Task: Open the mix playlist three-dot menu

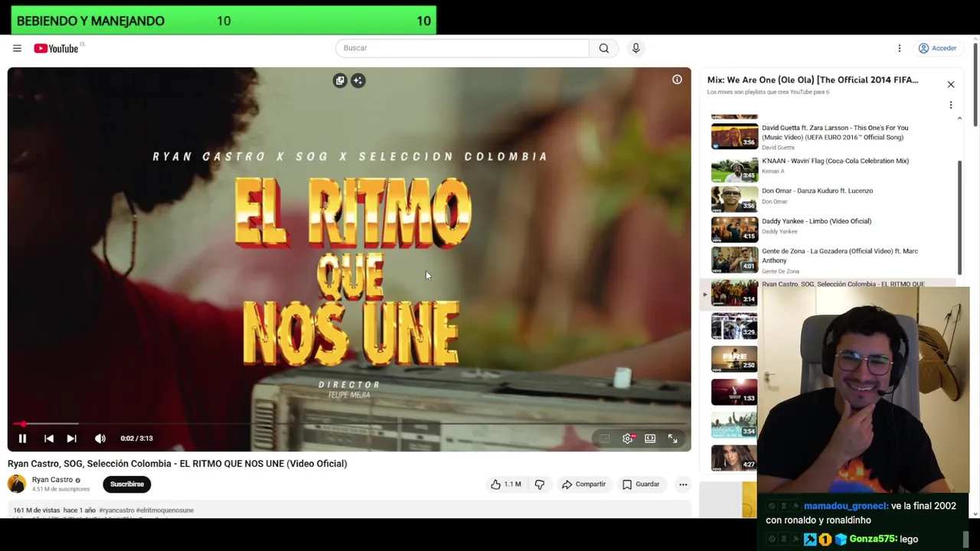Action: [x=951, y=105]
